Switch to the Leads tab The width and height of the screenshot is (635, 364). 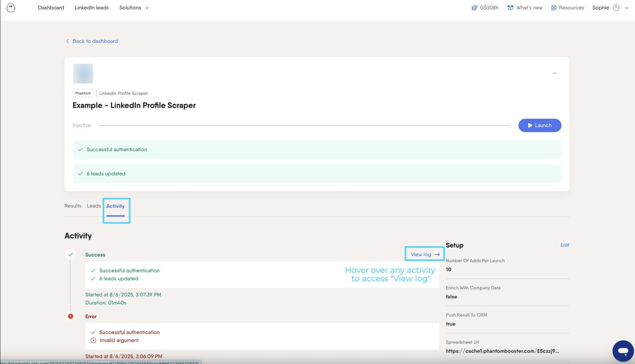click(94, 206)
